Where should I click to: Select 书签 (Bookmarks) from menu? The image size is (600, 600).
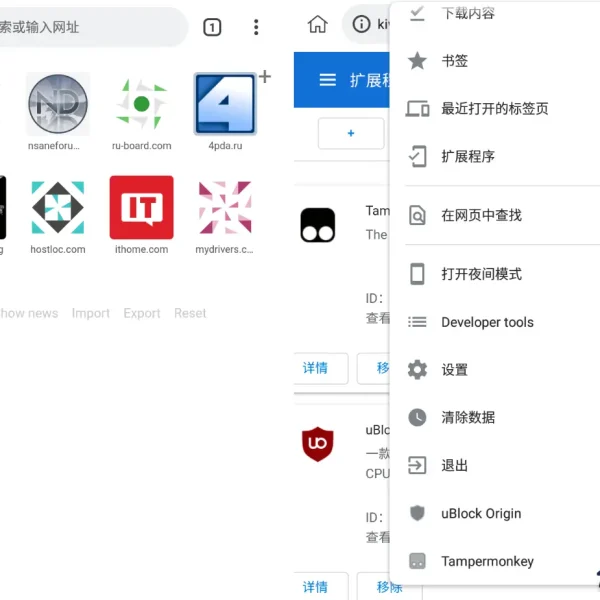(x=454, y=61)
